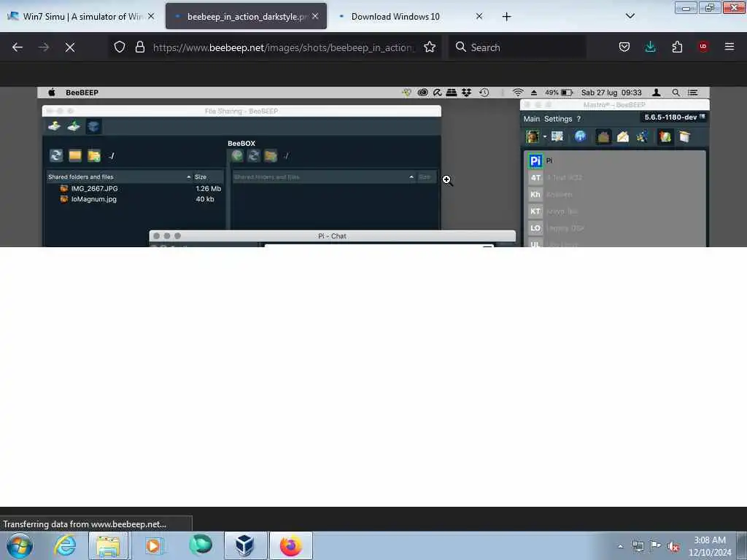Select the LO contact in the list
Screen dimensions: 747x560
(x=614, y=228)
